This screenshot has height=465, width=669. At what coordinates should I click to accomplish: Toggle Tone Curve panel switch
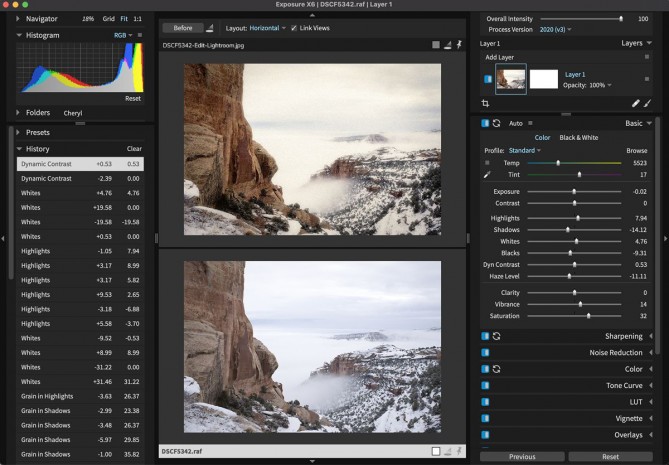point(485,385)
